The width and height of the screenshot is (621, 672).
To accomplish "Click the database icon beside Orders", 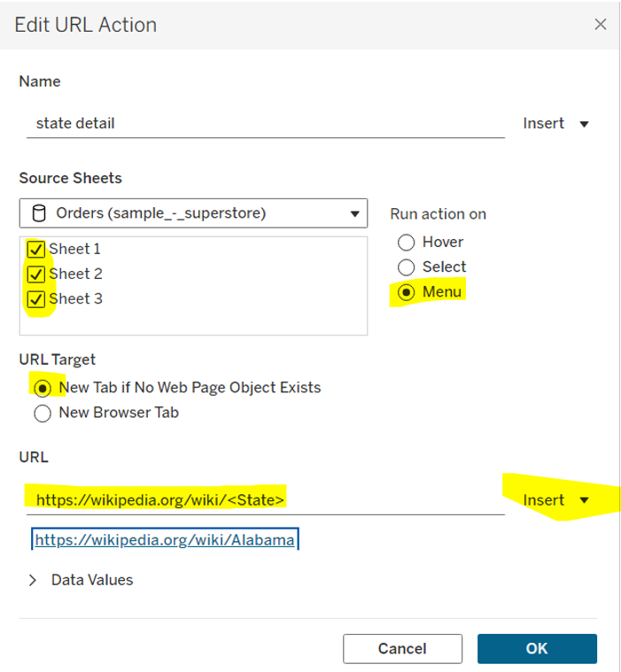I will pos(38,212).
